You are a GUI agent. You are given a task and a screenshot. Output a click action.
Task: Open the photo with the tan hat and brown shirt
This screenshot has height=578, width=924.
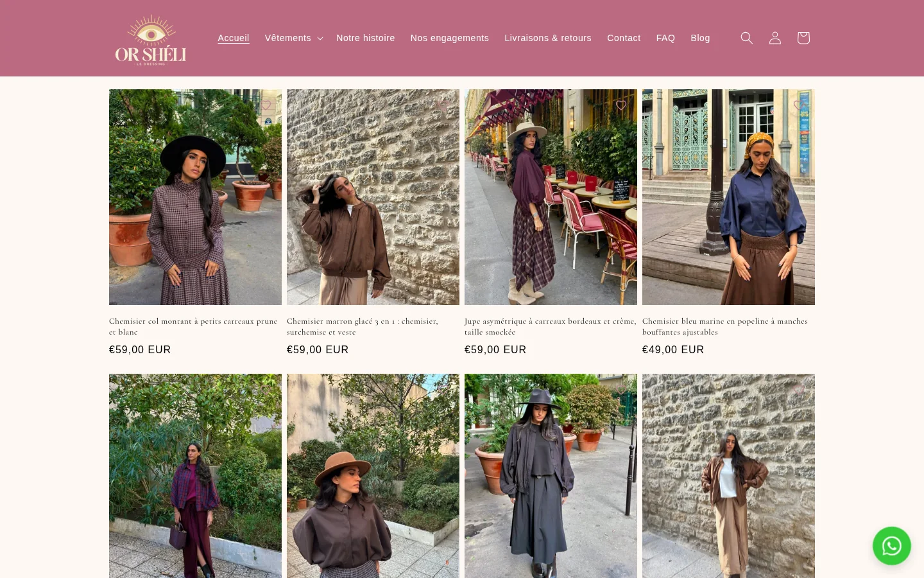coord(373,476)
